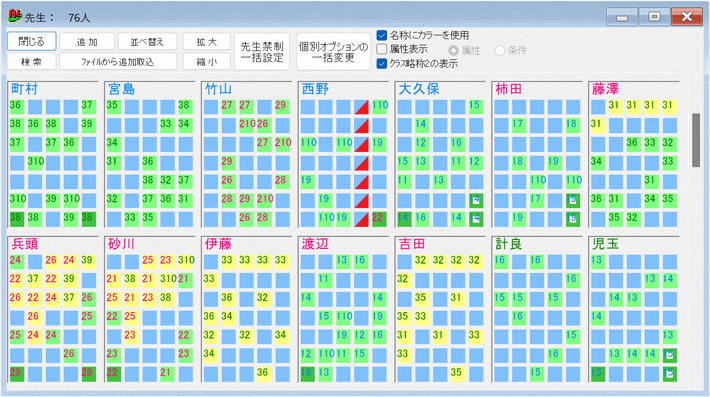Click the 21 cell in 砂川's bottom row
Image resolution: width=710 pixels, height=397 pixels.
(167, 374)
